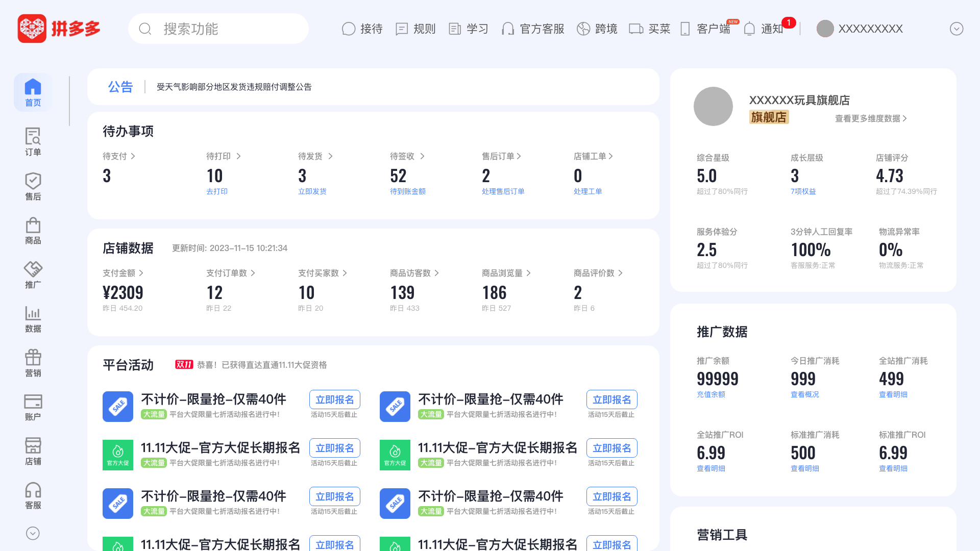The image size is (980, 551).
Task: Click 立即报名 for second-row left 11.11大促
Action: point(335,448)
